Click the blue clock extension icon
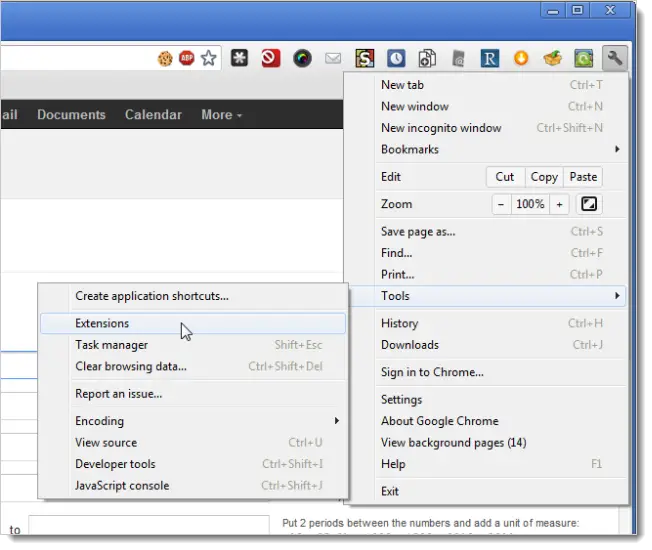 click(396, 58)
